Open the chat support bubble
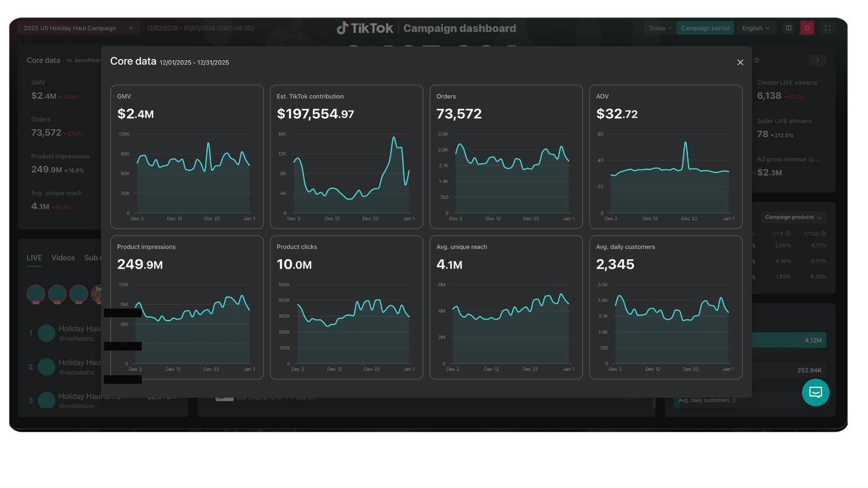Screen dimensions: 868x488 [x=815, y=393]
